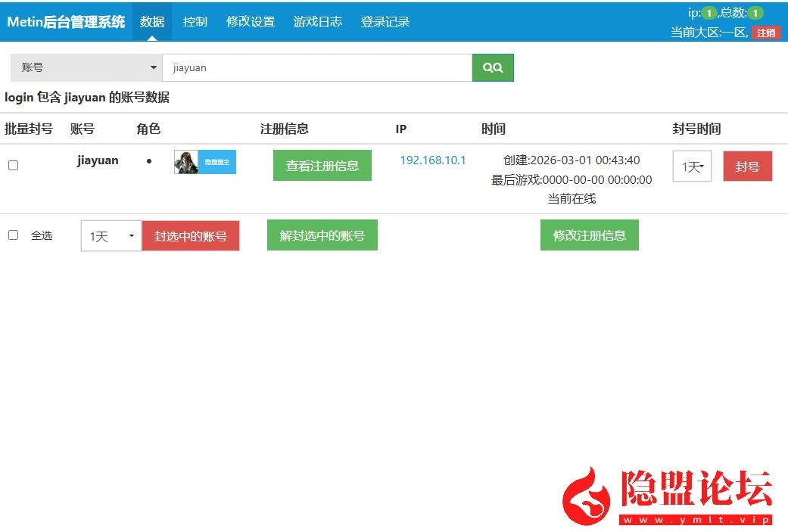Click the green search magnifier button
This screenshot has height=532, width=788.
pyautogui.click(x=493, y=67)
